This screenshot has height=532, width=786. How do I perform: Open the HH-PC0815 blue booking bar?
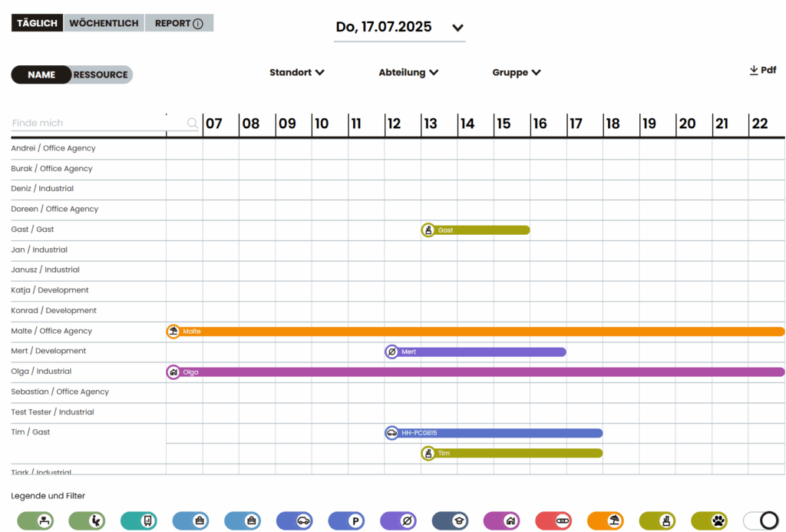click(494, 433)
